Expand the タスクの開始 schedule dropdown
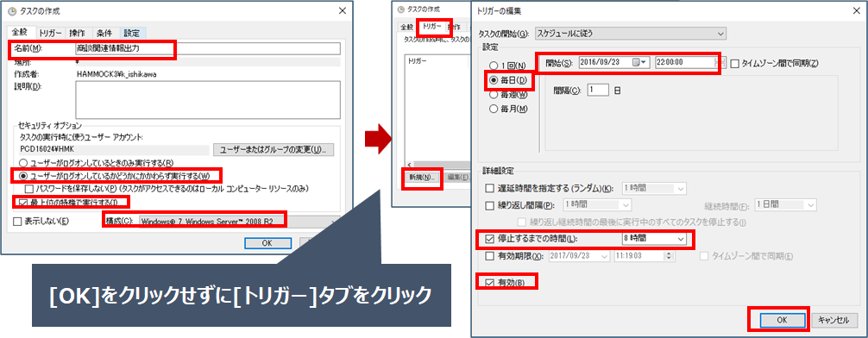Viewport: 868px width, 338px height. [x=631, y=34]
